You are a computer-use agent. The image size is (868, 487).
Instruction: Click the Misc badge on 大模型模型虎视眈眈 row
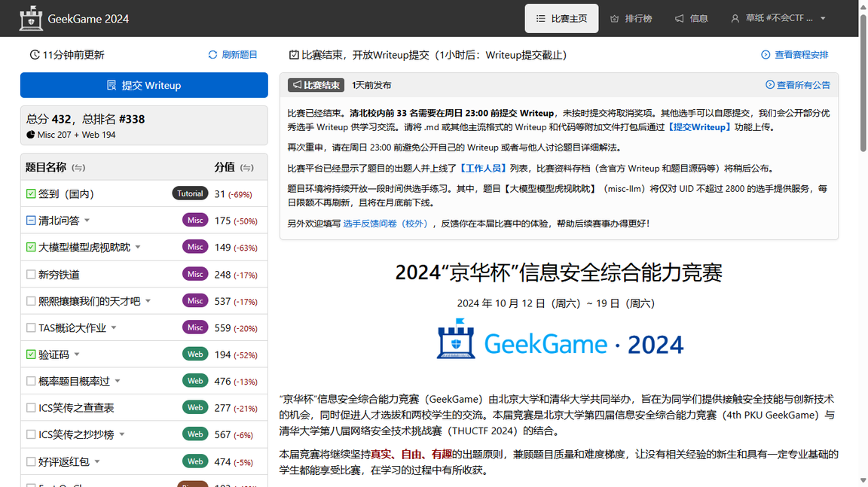tap(195, 247)
